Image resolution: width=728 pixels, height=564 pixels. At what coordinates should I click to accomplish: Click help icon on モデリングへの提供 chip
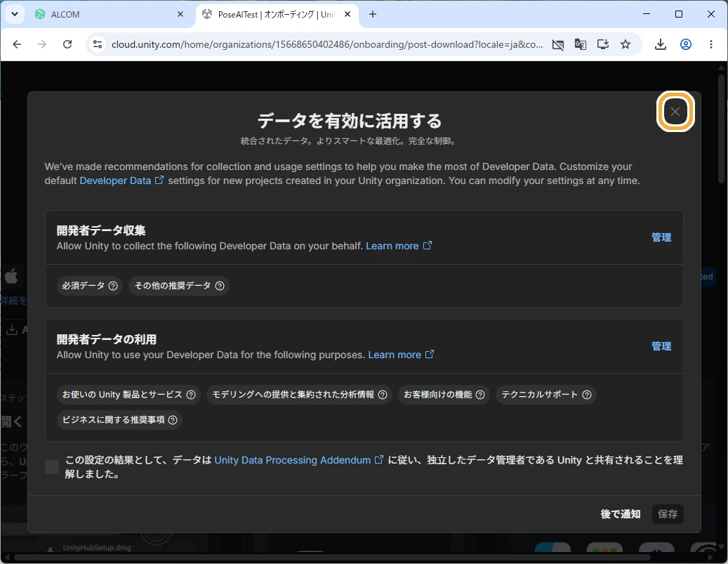point(383,395)
